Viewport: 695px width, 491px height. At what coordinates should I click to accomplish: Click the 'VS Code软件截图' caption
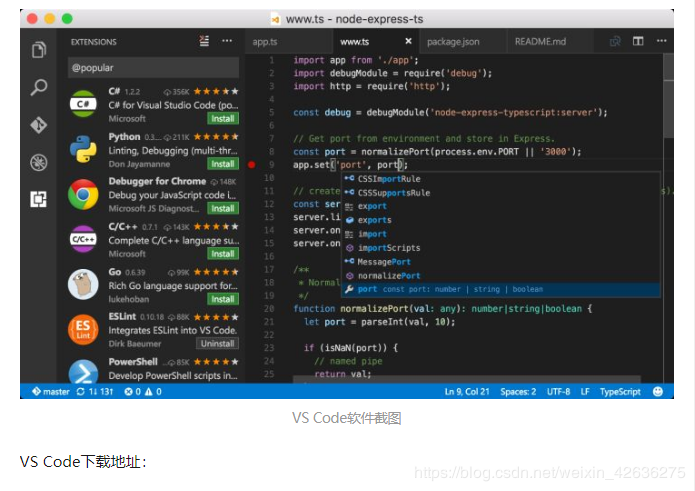(347, 418)
